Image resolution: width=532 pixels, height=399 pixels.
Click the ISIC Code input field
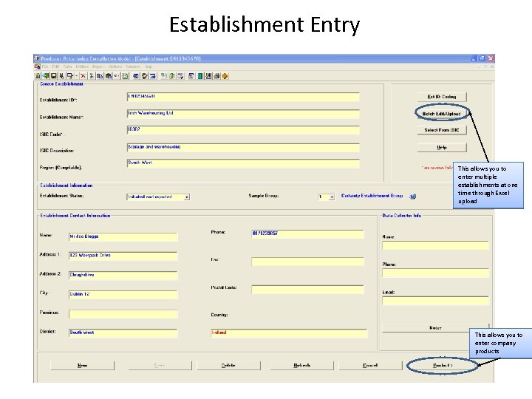point(243,130)
